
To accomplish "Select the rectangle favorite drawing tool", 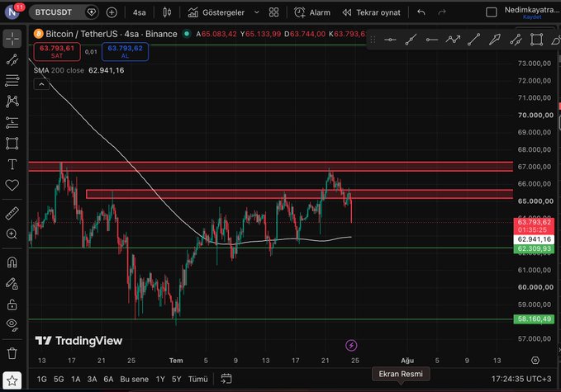I will [537, 40].
